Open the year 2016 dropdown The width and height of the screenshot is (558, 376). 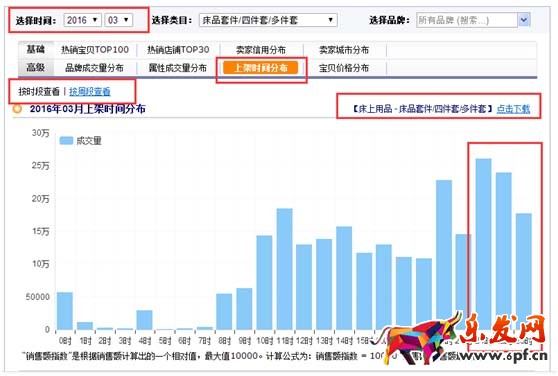(82, 20)
